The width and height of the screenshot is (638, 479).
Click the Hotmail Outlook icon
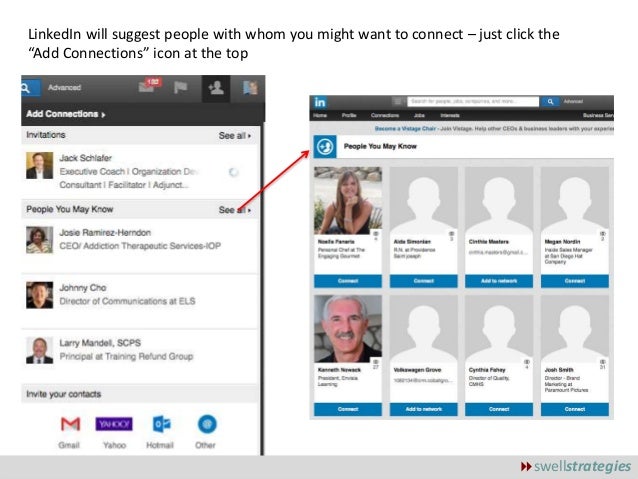click(x=161, y=424)
